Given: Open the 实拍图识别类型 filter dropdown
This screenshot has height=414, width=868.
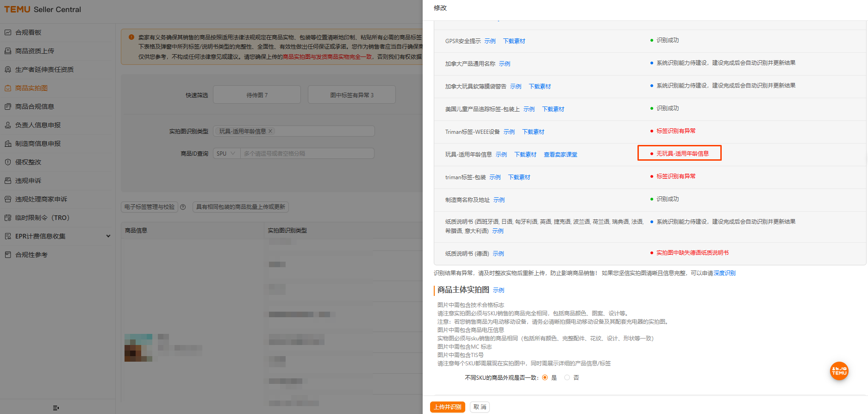Looking at the screenshot, I should (324, 132).
